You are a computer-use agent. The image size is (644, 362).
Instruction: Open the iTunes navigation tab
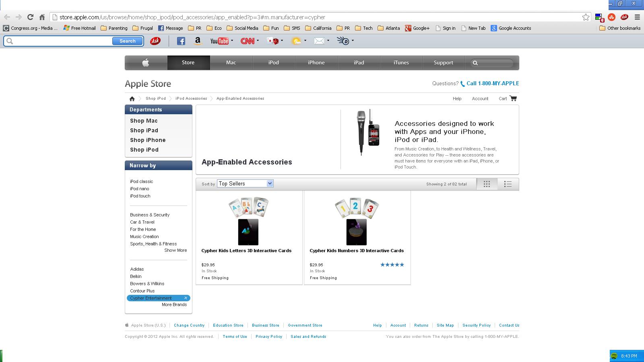(401, 63)
